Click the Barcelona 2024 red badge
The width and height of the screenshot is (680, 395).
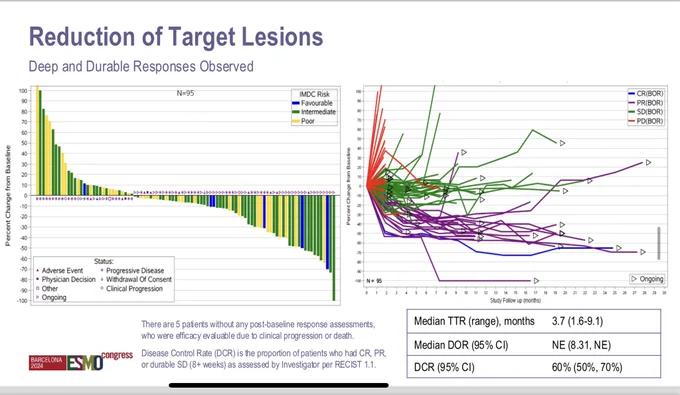coord(47,363)
